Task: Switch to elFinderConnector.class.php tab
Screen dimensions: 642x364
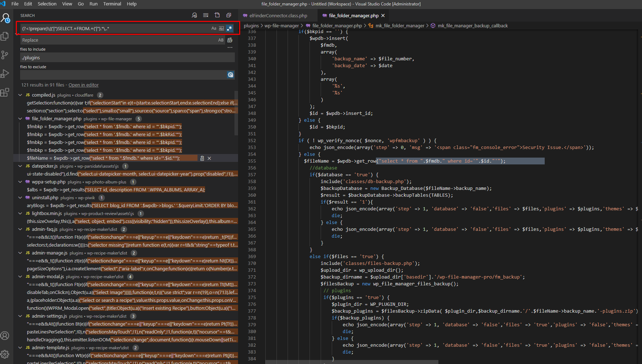Action: 278,16
